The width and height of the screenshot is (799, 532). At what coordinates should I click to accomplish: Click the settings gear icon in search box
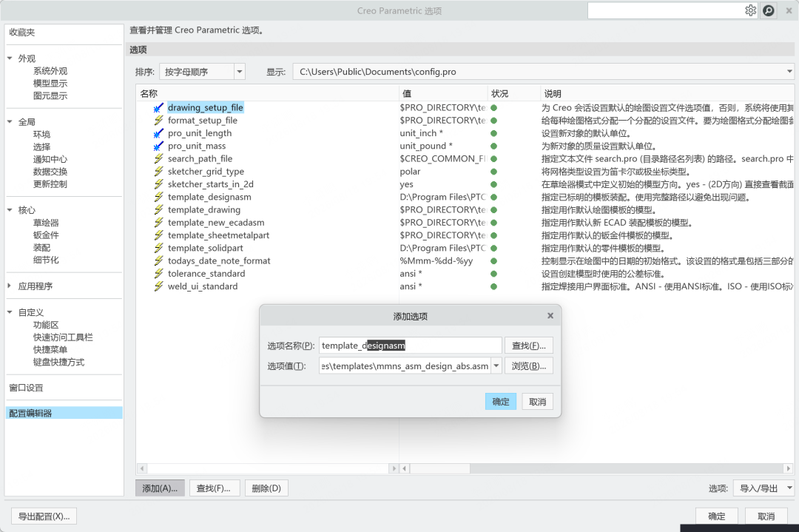click(x=750, y=10)
